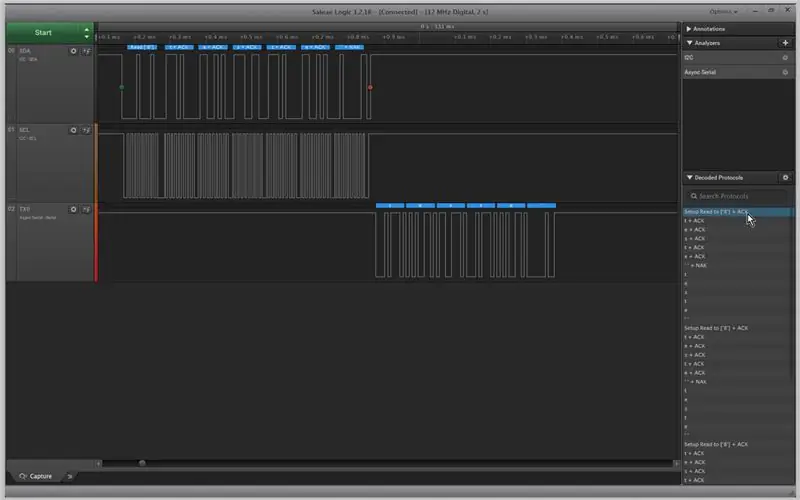The width and height of the screenshot is (800, 500).
Task: Select the Async Serial analyzer row
Action: coord(738,72)
